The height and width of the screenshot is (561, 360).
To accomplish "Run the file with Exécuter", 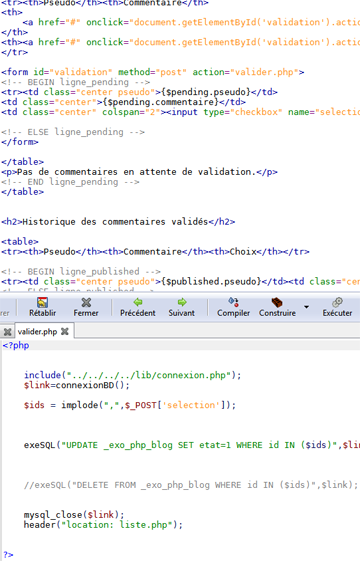I will [x=337, y=307].
